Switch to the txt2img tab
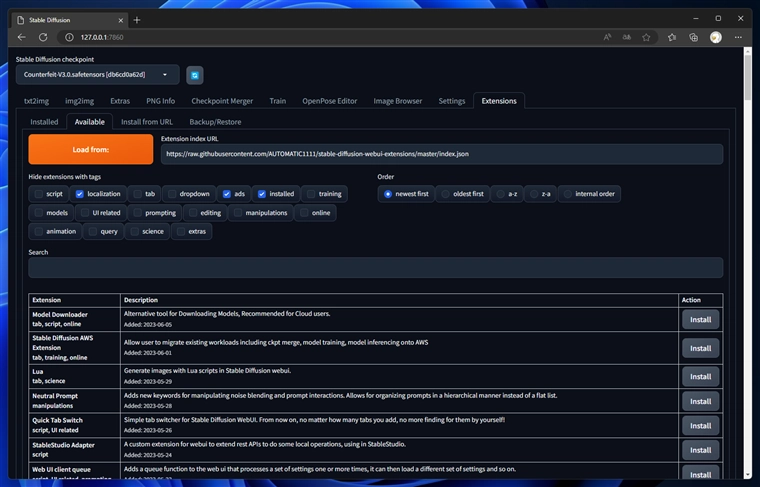This screenshot has height=487, width=760. (x=36, y=101)
